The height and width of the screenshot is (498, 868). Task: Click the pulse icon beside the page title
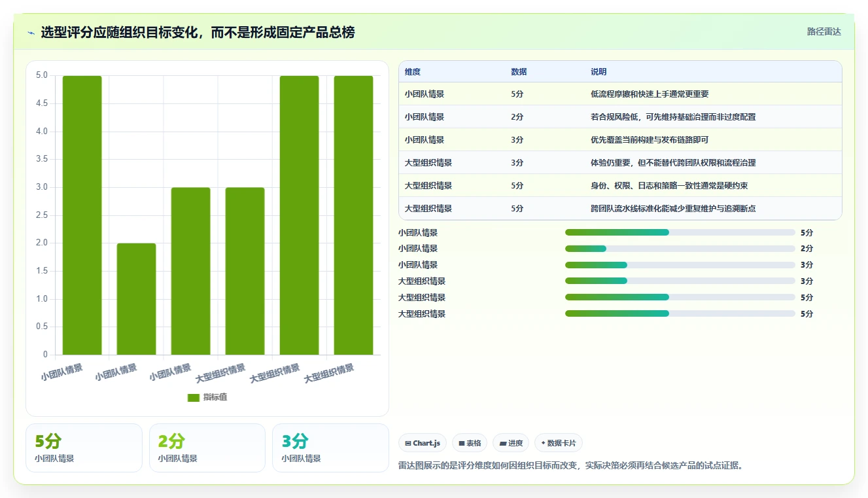point(31,33)
